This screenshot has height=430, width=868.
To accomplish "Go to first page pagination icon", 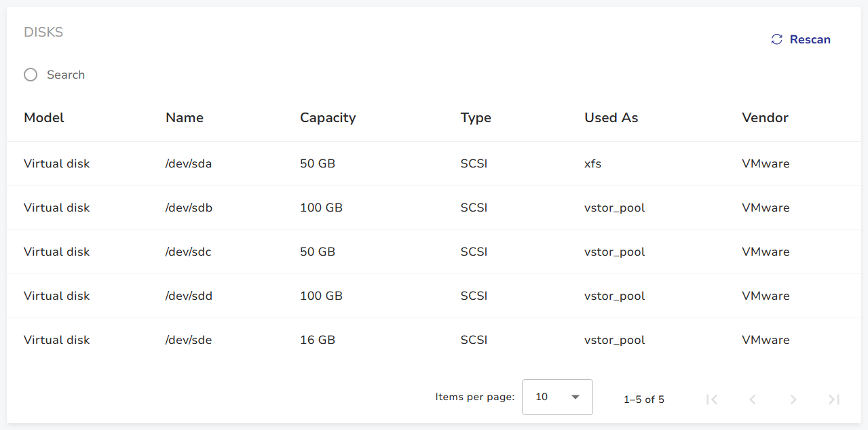I will click(712, 399).
